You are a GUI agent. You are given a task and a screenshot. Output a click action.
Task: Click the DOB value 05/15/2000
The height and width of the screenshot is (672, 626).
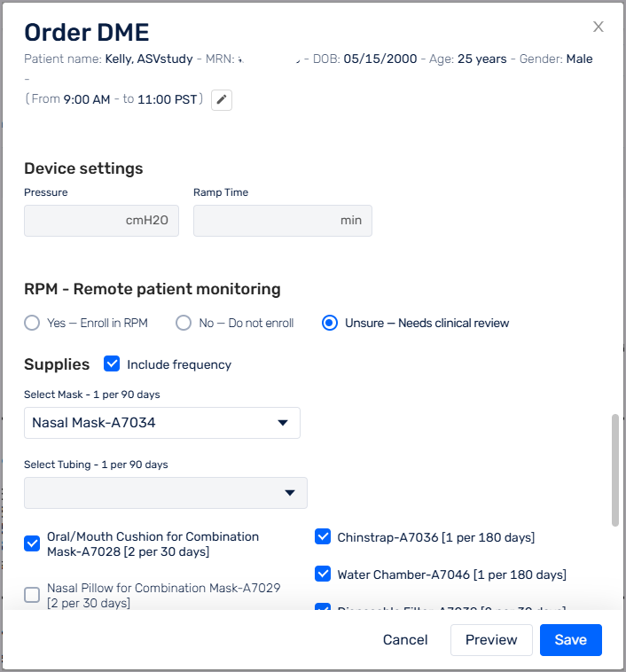[x=380, y=59]
